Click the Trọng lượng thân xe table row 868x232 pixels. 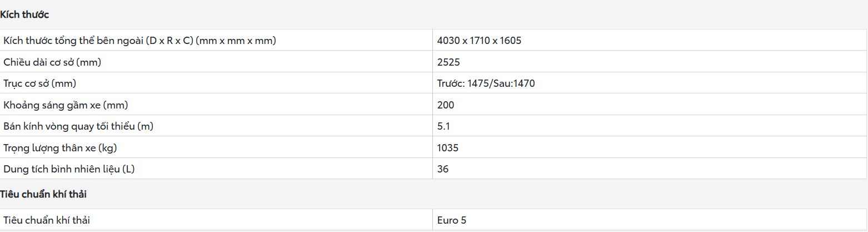click(433, 147)
